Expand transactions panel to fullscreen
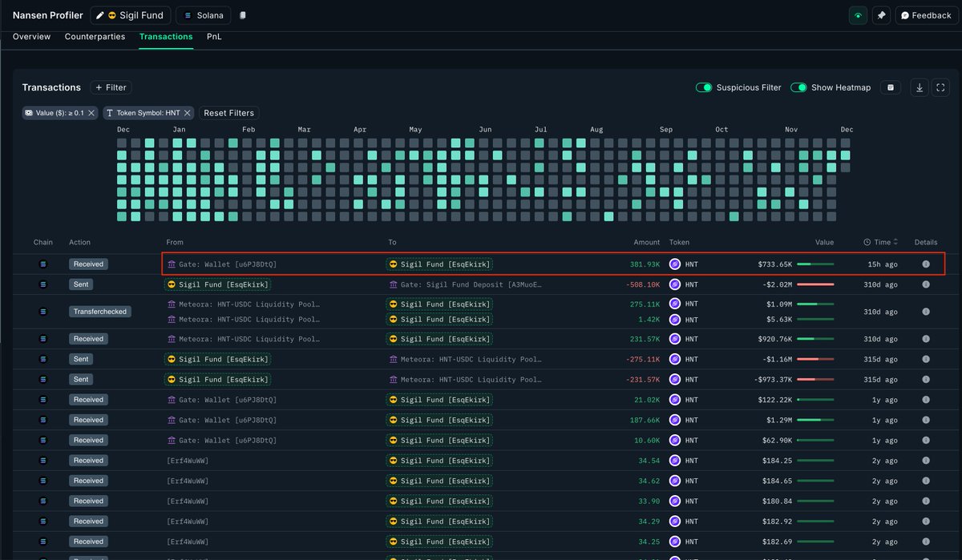The image size is (962, 560). coord(941,87)
